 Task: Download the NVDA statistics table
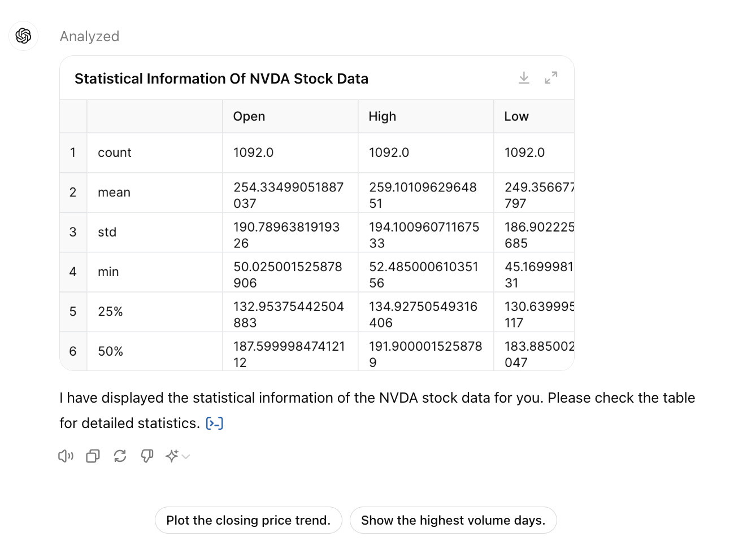tap(524, 78)
